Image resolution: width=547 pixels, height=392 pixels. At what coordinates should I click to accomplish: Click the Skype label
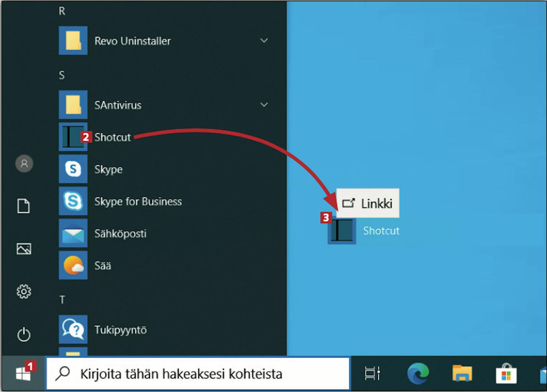coord(108,170)
